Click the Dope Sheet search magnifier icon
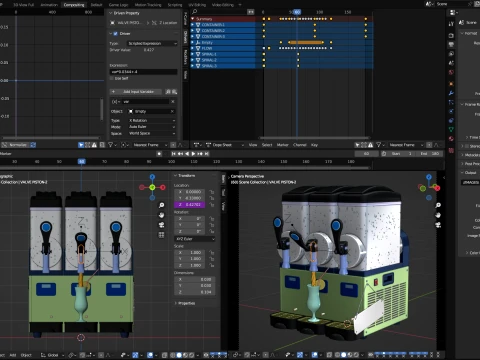 [194, 12]
